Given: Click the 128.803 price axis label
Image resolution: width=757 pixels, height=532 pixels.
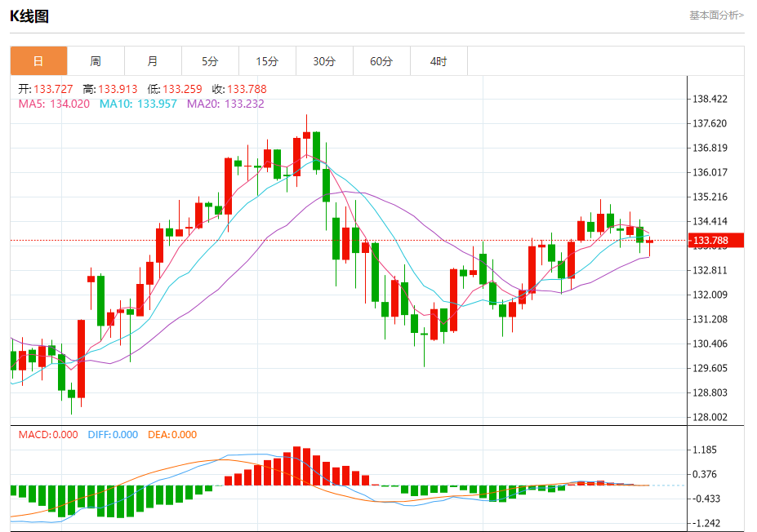Looking at the screenshot, I should [710, 392].
